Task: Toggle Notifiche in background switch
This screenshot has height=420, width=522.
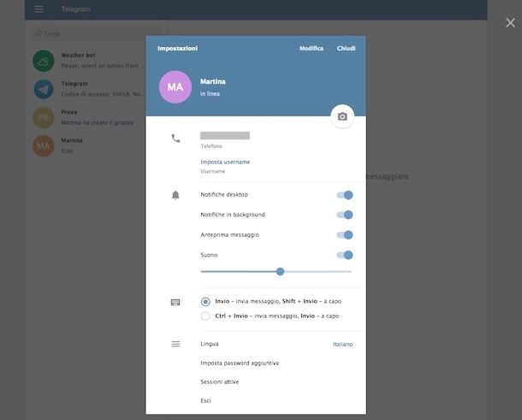Action: coord(345,215)
